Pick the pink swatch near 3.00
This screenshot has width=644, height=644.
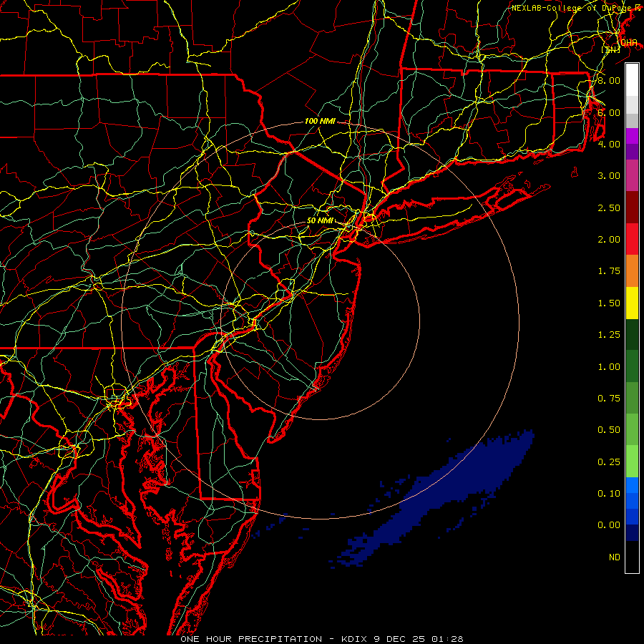coord(632,175)
